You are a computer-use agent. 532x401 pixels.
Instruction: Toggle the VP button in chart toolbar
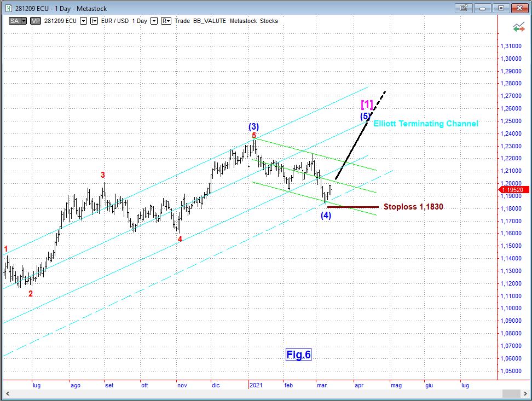(36, 21)
